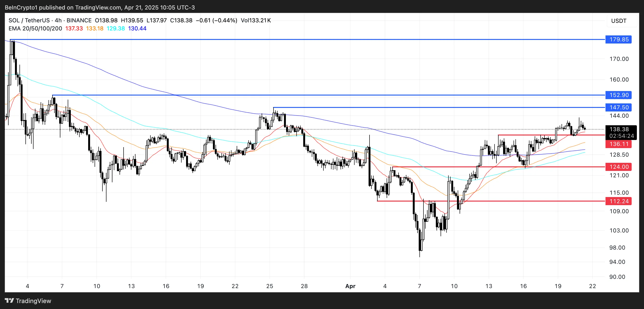The height and width of the screenshot is (309, 644).
Task: Click the red 137.33 EMA value
Action: click(x=74, y=29)
